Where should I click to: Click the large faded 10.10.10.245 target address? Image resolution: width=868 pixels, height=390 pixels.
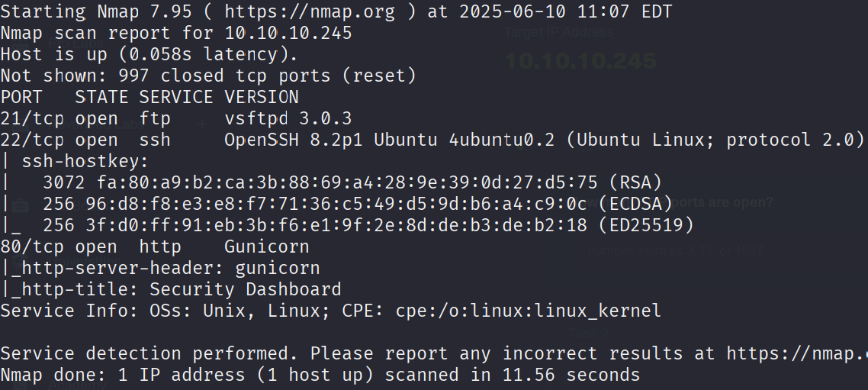pyautogui.click(x=580, y=61)
